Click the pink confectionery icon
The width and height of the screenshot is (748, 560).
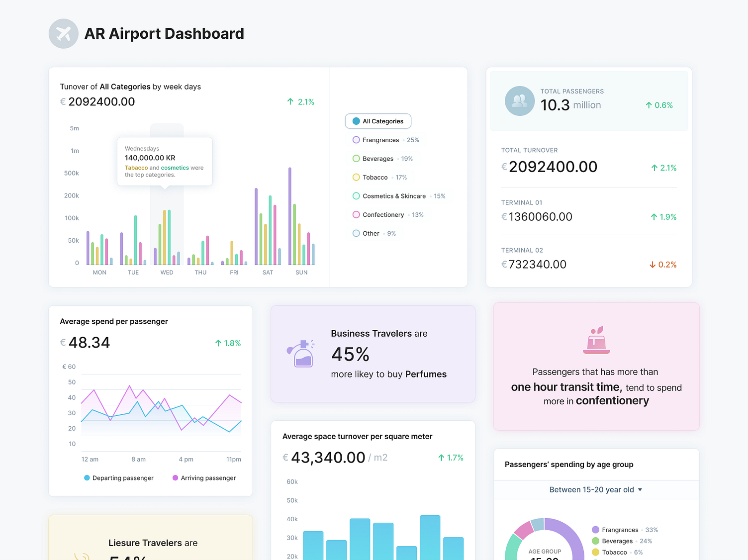pos(596,340)
